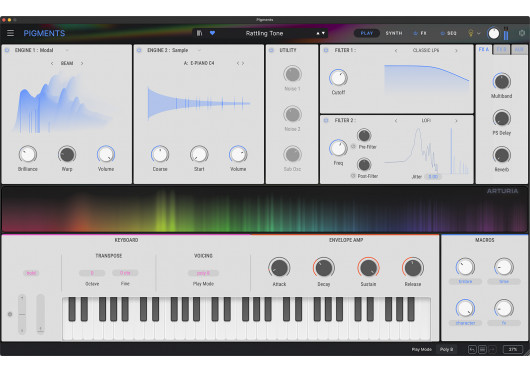Switch to the SEQ view tab
This screenshot has width=530, height=371.
coord(449,33)
